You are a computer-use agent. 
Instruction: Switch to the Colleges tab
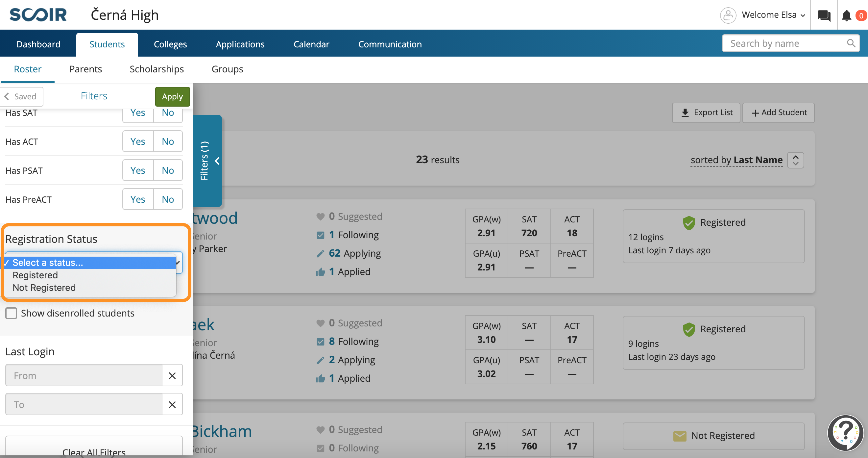(170, 44)
